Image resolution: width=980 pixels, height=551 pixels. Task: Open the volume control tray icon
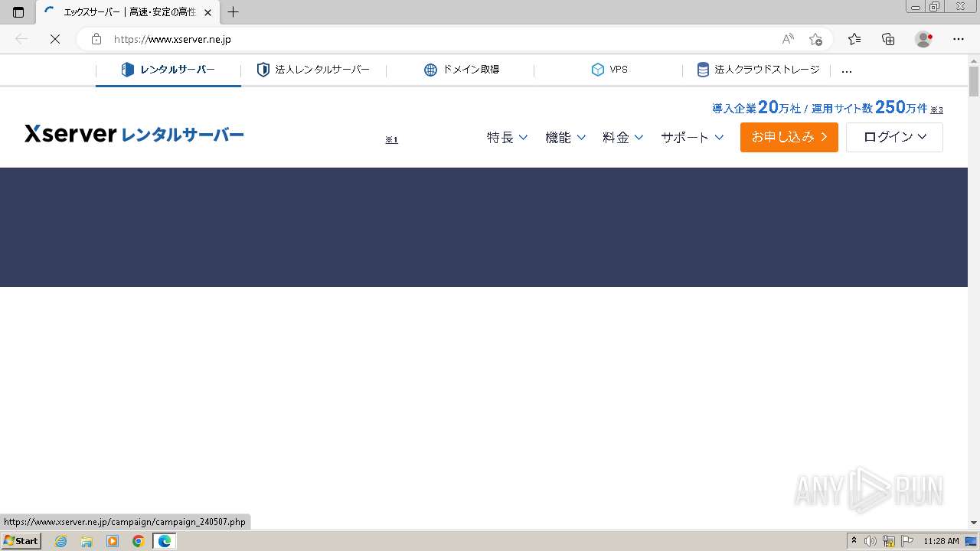871,541
